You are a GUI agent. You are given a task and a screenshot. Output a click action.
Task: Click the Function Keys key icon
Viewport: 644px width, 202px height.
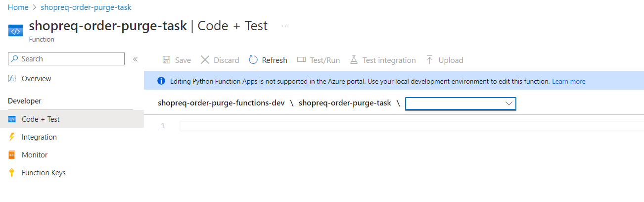(x=12, y=173)
